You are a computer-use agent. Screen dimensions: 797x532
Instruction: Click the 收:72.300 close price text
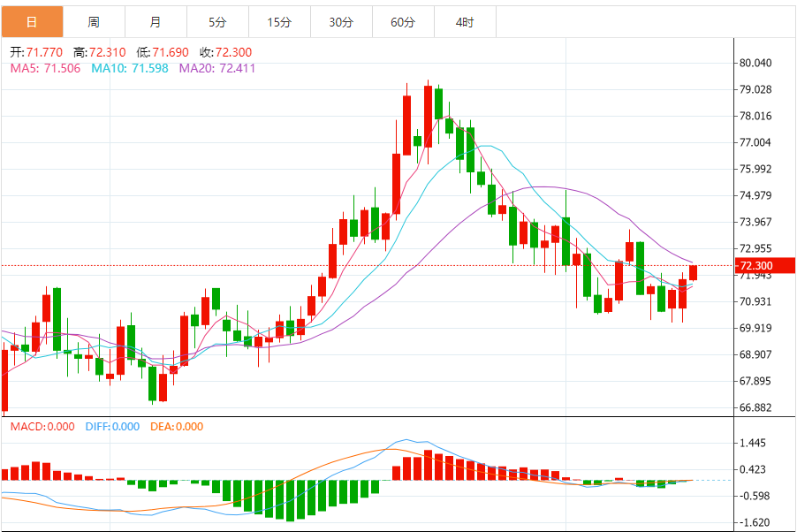tap(225, 52)
